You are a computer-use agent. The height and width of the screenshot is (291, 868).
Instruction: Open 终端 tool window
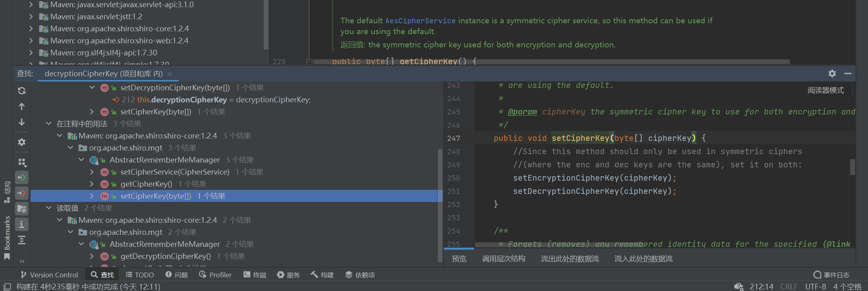[255, 275]
